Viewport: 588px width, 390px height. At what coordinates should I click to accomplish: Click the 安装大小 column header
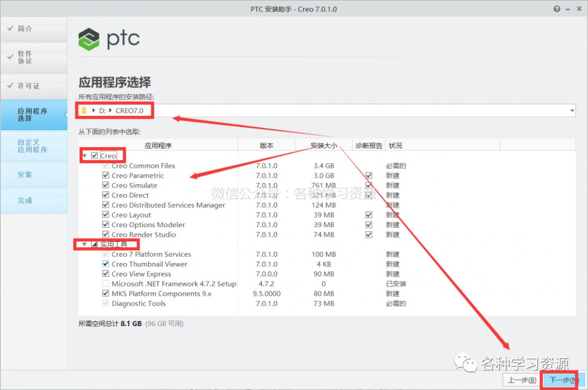coord(323,145)
